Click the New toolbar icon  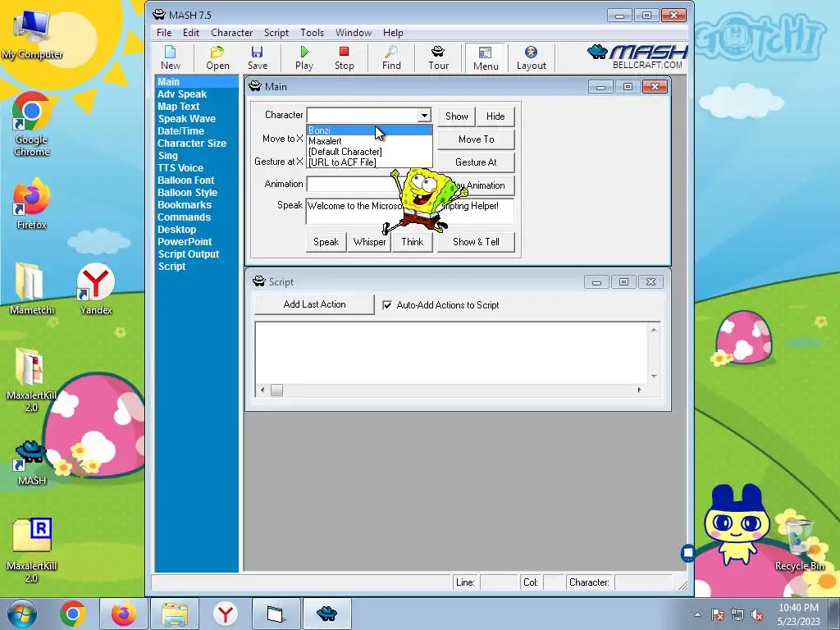click(x=171, y=58)
